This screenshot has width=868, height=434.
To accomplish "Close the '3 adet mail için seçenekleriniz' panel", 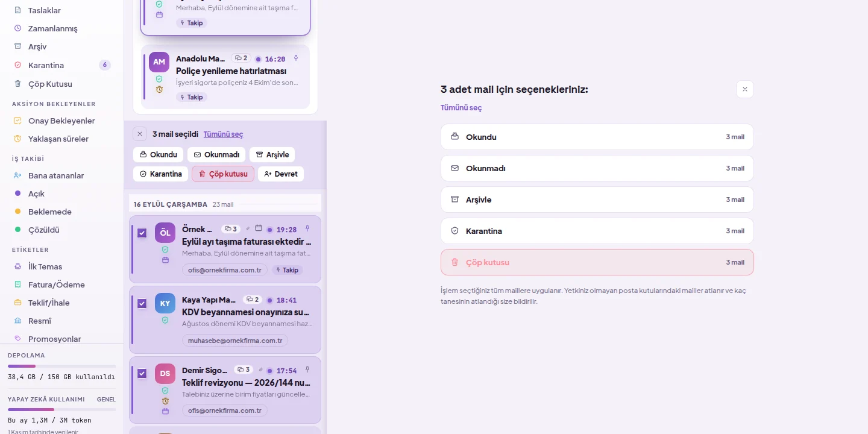I will point(745,89).
